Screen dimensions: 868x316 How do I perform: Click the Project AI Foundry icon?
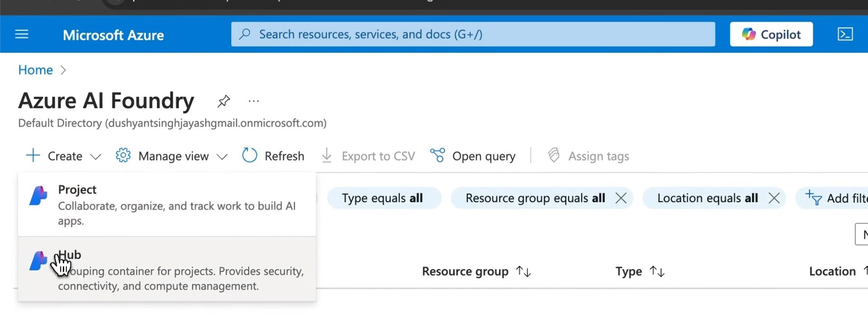[x=38, y=196]
